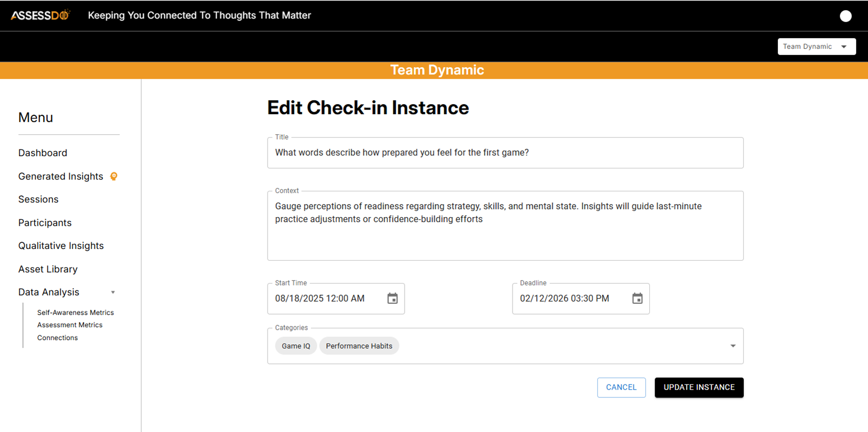Collapse the Data Analysis submenu arrow
868x432 pixels.
point(113,292)
